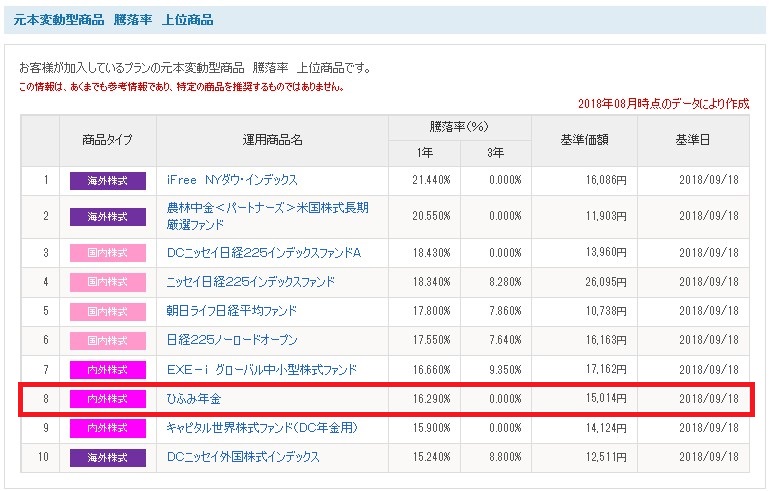Select the 16.290% value for ひふみ年金
Viewport: 769px width, 491px height.
pyautogui.click(x=431, y=399)
